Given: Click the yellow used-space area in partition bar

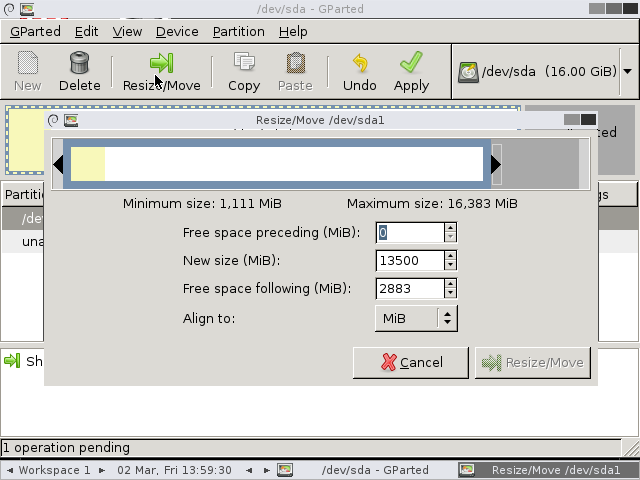Looking at the screenshot, I should (88, 164).
